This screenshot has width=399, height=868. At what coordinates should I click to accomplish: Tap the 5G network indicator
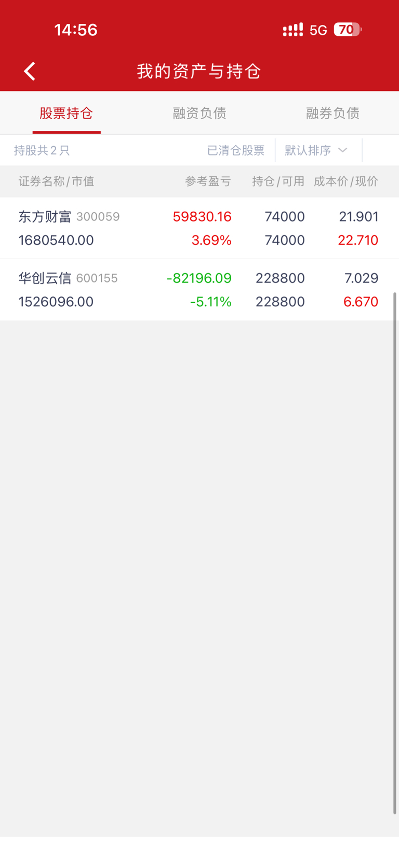point(318,30)
